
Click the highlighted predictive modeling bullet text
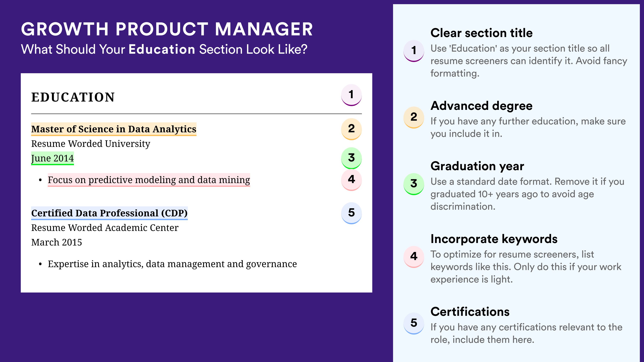click(x=149, y=180)
